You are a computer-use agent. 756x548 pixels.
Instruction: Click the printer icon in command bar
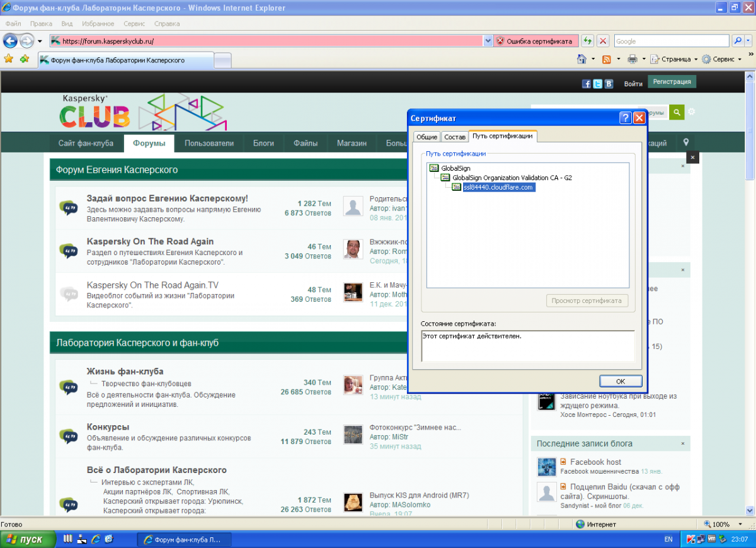point(632,59)
